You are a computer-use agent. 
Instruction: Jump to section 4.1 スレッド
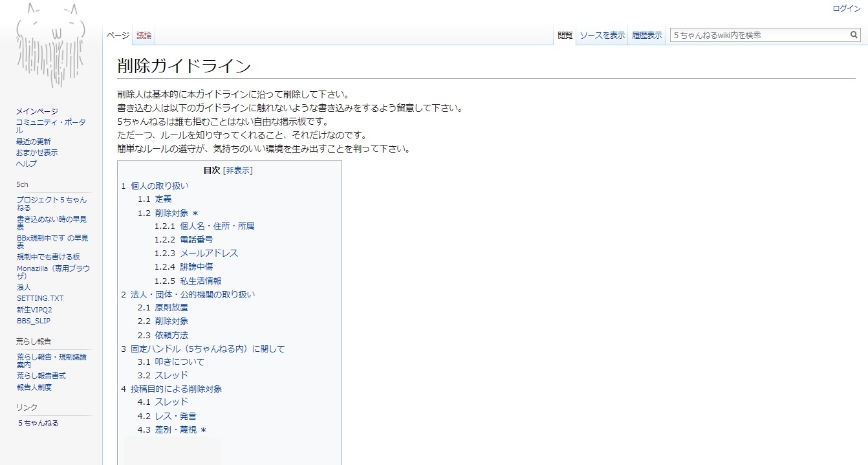coord(163,402)
